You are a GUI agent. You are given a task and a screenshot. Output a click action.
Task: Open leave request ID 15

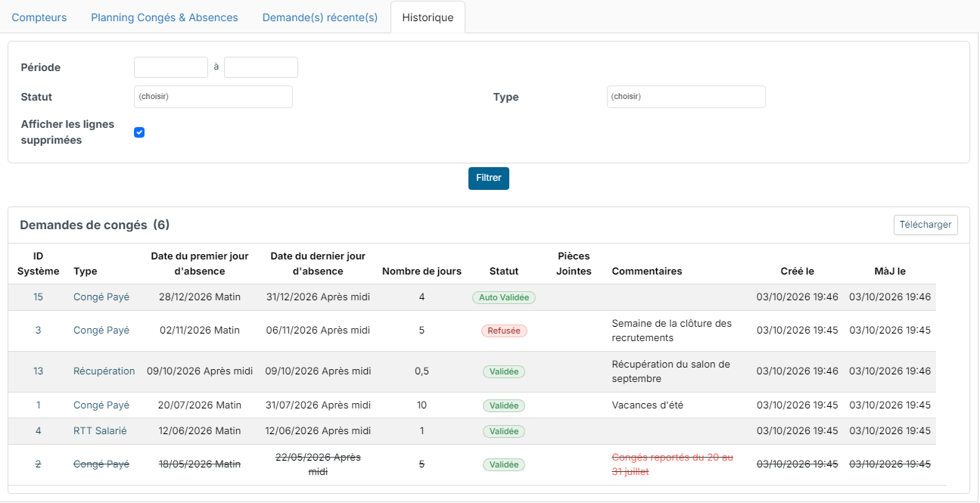tap(38, 297)
